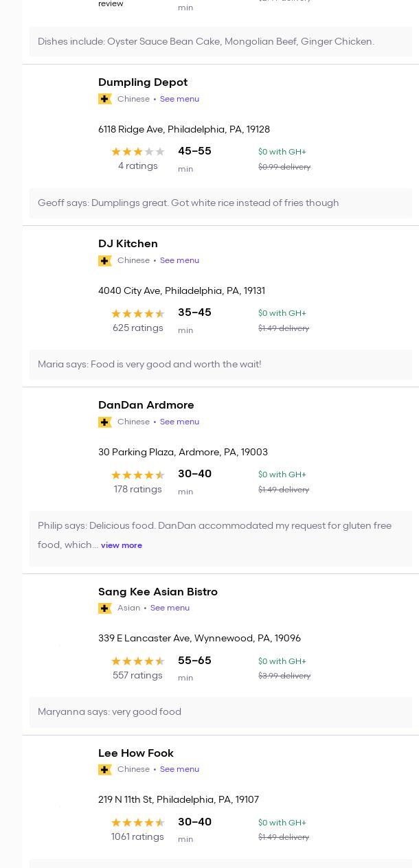This screenshot has height=868, width=419.
Task: Open See menu link for Sang Kee Asian Bistro
Action: [170, 608]
